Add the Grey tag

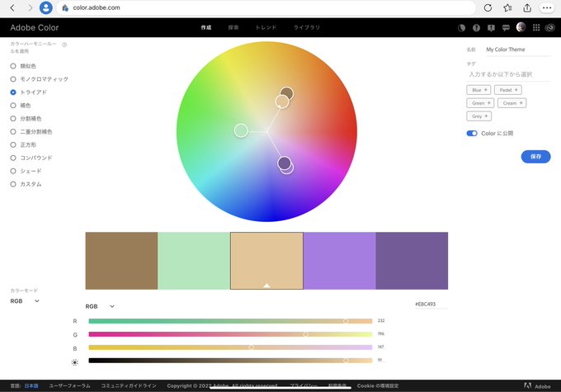(x=479, y=116)
